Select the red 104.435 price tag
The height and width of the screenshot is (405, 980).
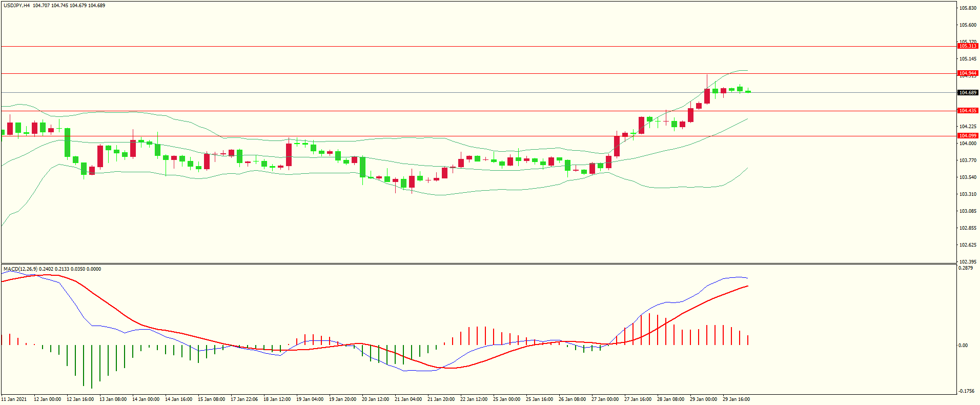[x=968, y=111]
